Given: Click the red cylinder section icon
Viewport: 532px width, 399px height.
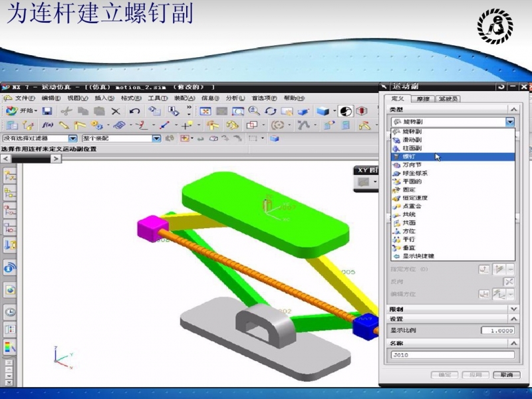Looking at the screenshot, I should [362, 111].
